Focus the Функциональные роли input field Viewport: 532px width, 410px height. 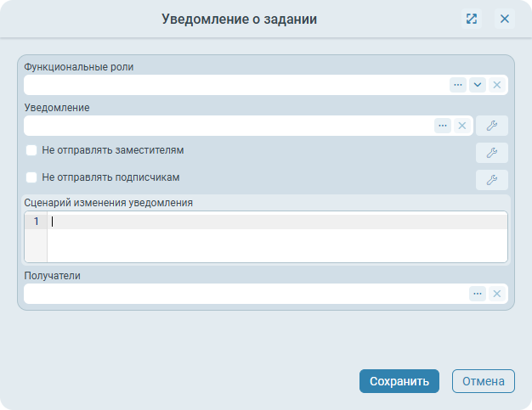pos(234,85)
